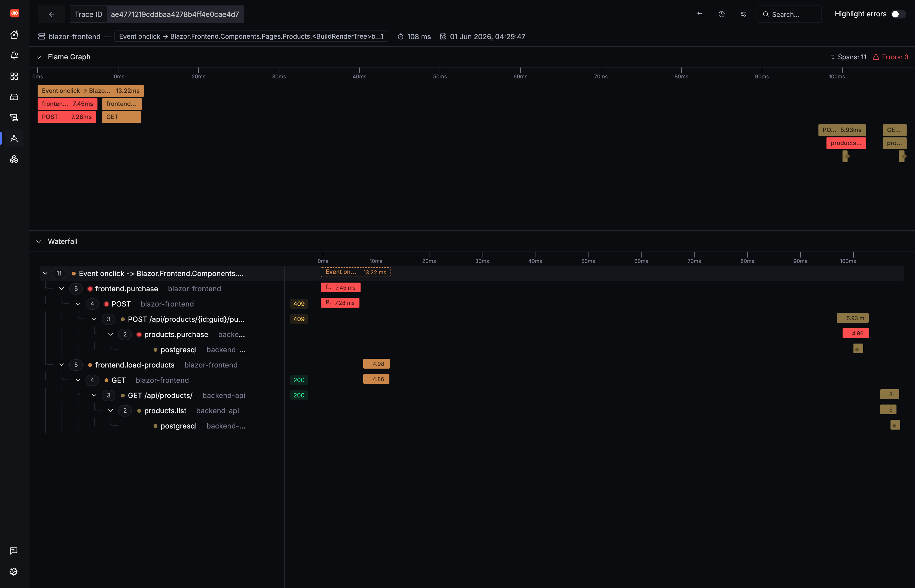Open the chat feedback icon in sidebar
This screenshot has height=588, width=915.
14,551
